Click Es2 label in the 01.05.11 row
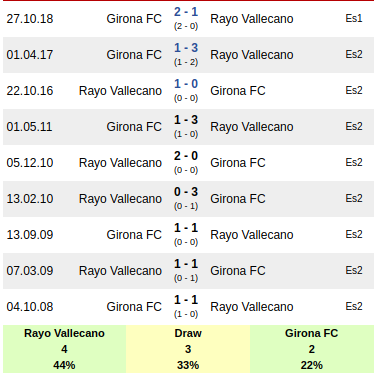The height and width of the screenshot is (376, 377). (354, 126)
